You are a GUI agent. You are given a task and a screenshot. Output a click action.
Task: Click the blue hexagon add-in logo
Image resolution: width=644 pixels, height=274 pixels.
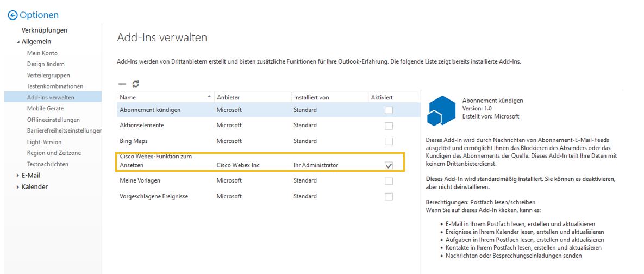pyautogui.click(x=440, y=110)
